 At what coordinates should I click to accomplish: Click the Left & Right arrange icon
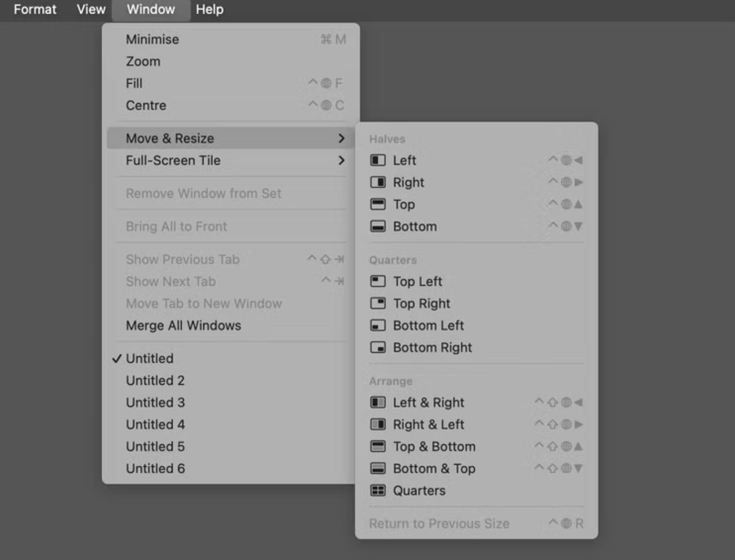pos(377,402)
